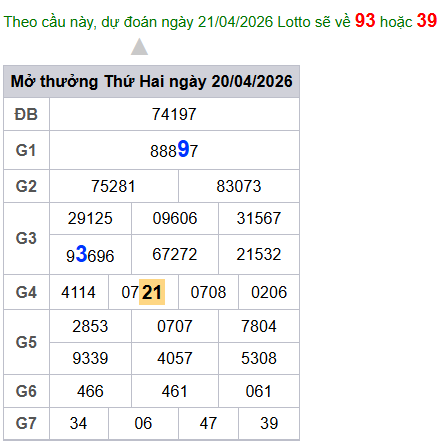Image resolution: width=440 pixels, height=446 pixels.
Task: Click the G4 row label
Action: pyautogui.click(x=26, y=292)
